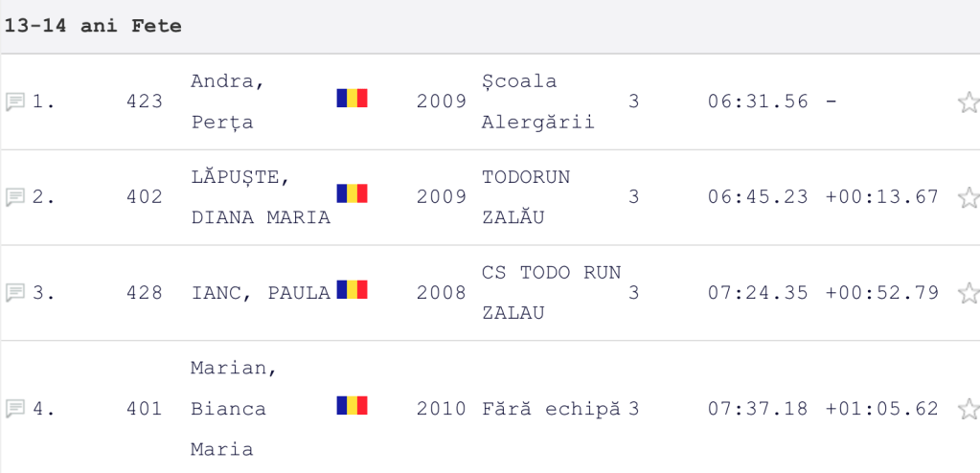
Task: Open comment icon for rank 3 row
Action: [14, 293]
